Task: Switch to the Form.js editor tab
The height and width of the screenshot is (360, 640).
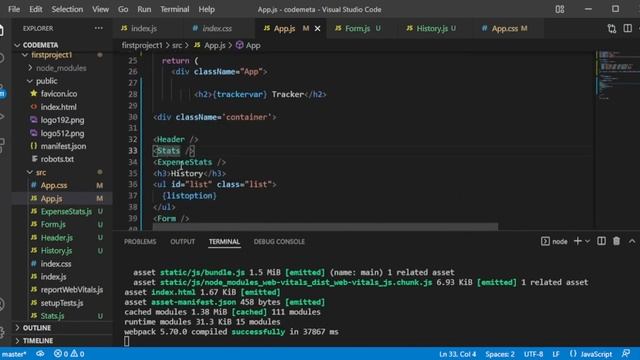Action: pyautogui.click(x=357, y=29)
